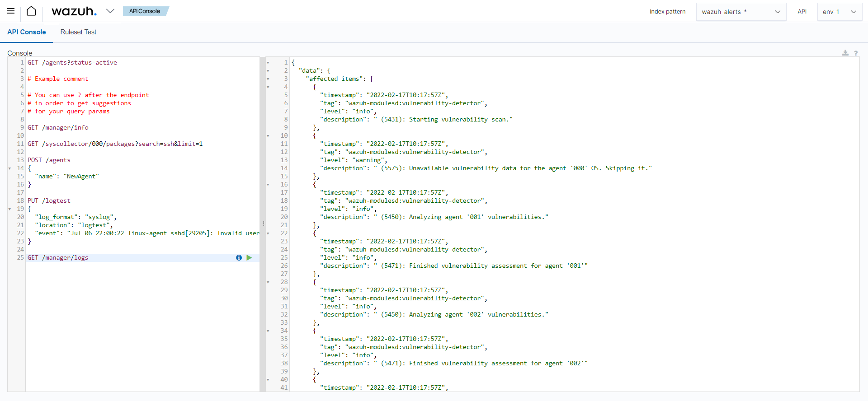
Task: Click the "tag" line on output line 6
Action: [x=404, y=103]
